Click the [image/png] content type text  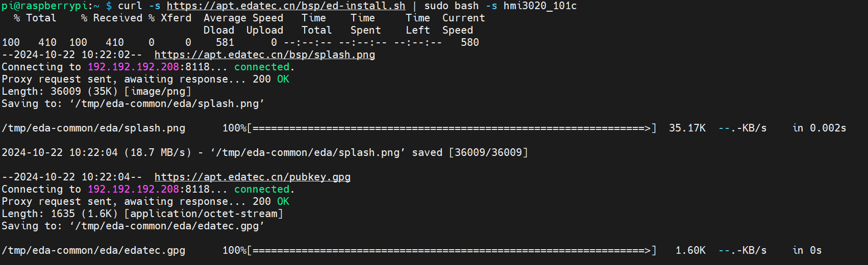click(x=158, y=92)
